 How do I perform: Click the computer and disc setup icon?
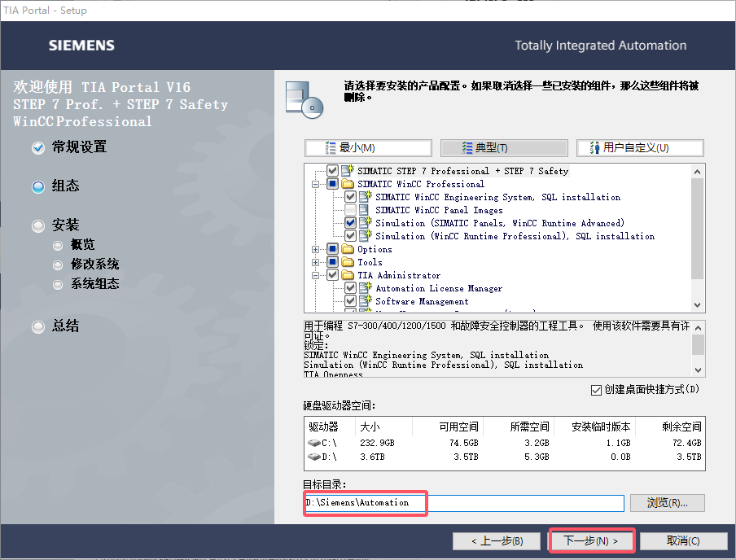[x=304, y=100]
